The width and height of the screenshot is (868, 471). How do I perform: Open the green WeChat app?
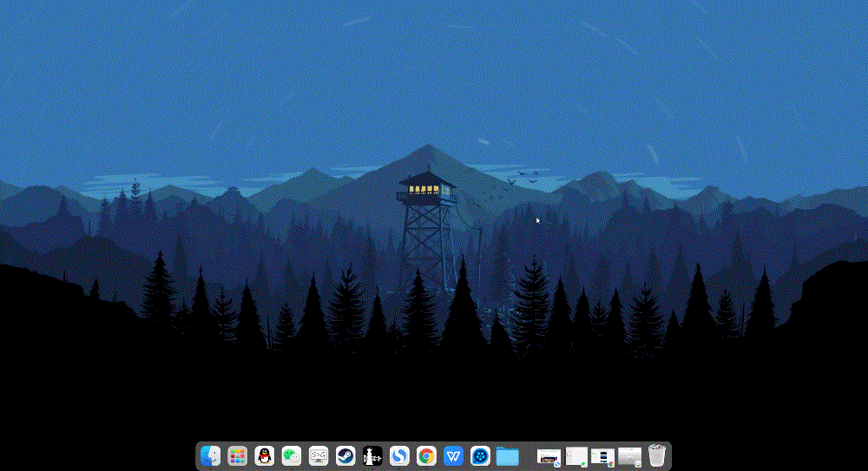291,456
